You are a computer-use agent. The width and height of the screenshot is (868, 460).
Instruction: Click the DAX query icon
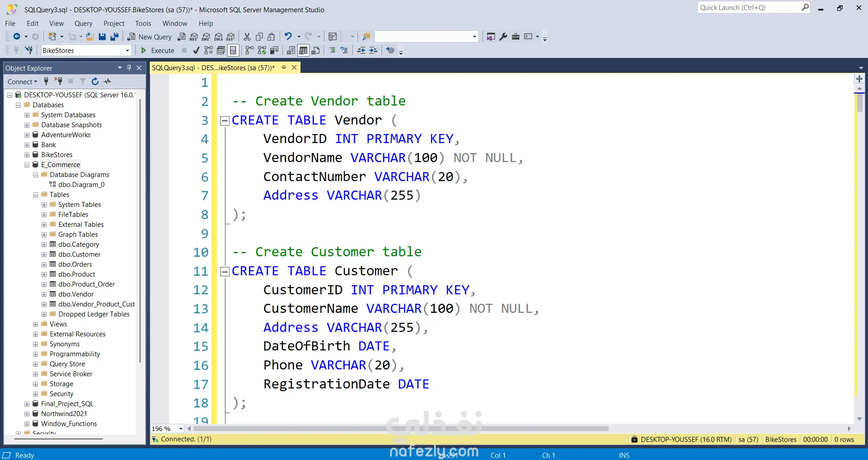[231, 37]
